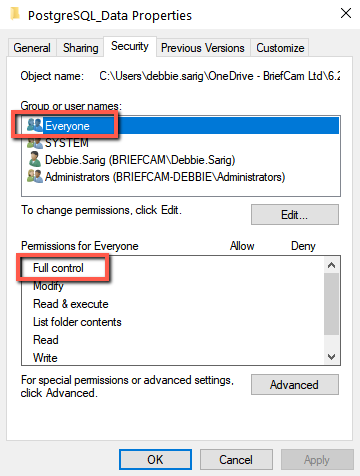Click the permissions scrollbar thumb

[x=332, y=304]
